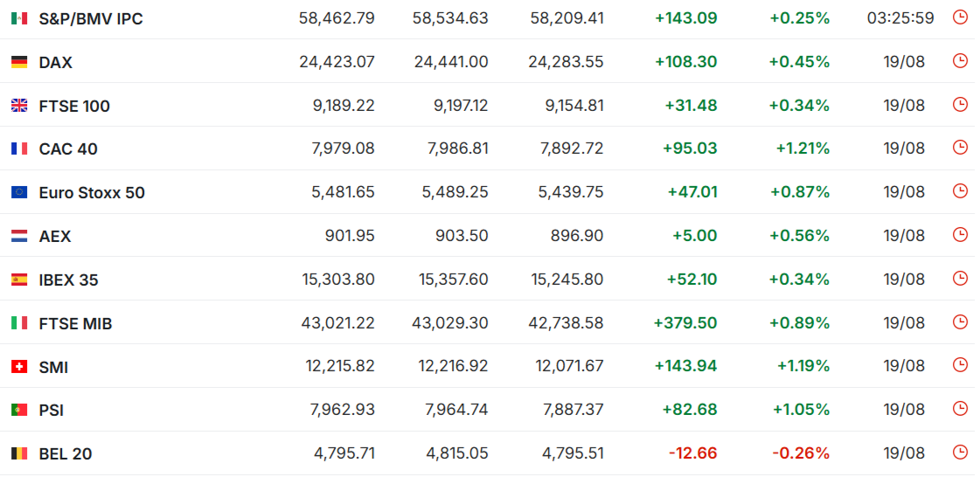Screen dimensions: 980x477
Task: Select the IBEX 35 index link
Action: pos(69,280)
